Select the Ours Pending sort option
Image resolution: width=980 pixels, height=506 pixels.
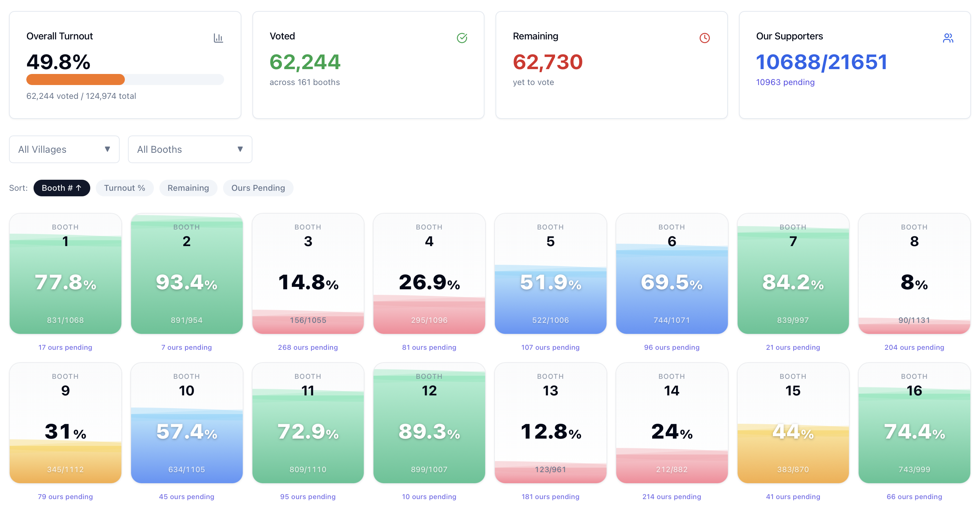coord(258,188)
